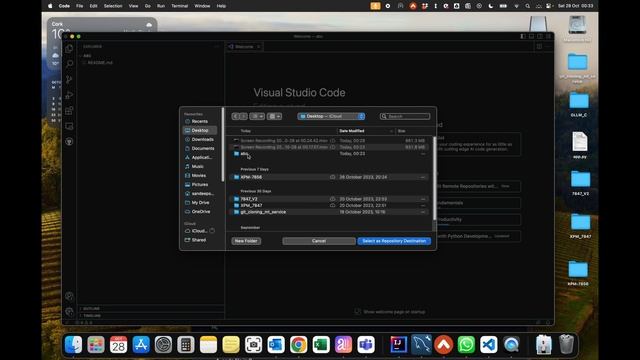Screen dimensions: 640x360
Task: Open the Run menu
Action: [x=161, y=6]
